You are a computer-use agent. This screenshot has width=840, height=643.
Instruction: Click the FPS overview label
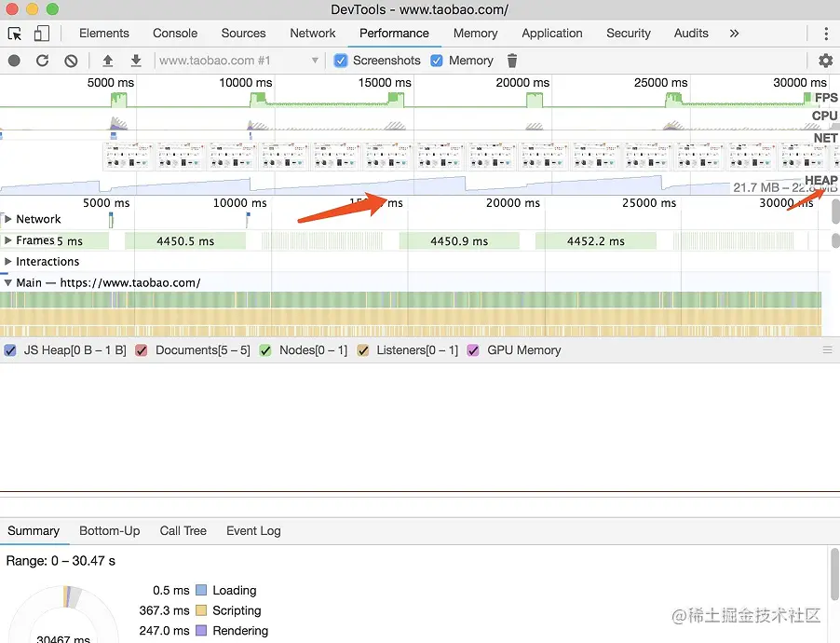[x=826, y=98]
